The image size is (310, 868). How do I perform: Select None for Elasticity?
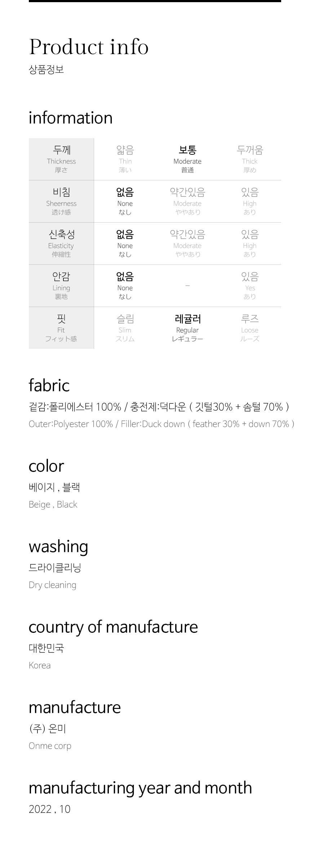tap(125, 244)
